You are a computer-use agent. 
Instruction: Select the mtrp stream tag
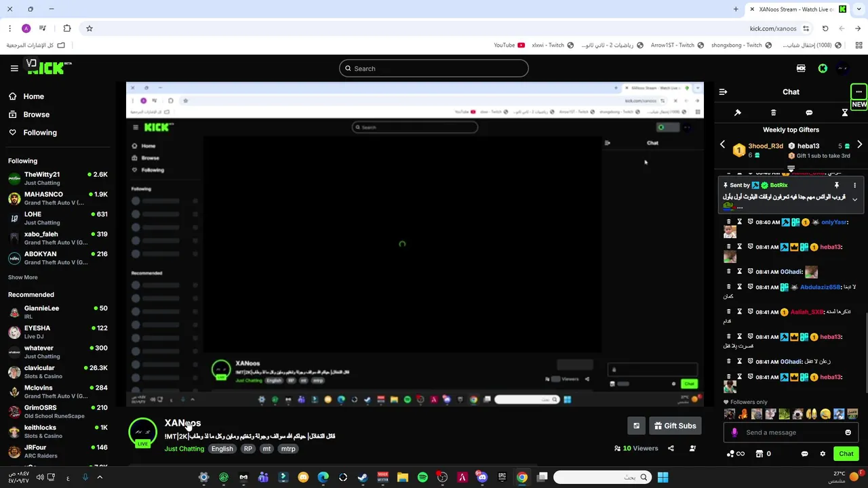[288, 449]
